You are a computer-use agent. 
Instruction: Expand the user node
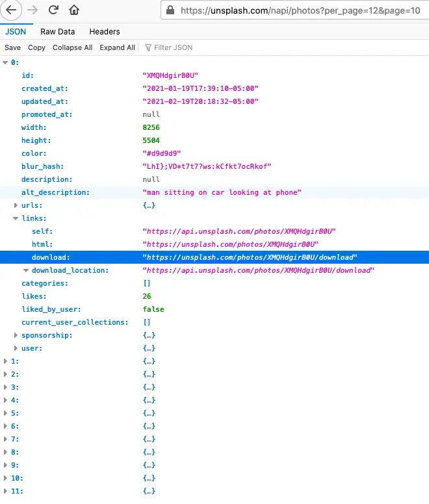[16, 348]
